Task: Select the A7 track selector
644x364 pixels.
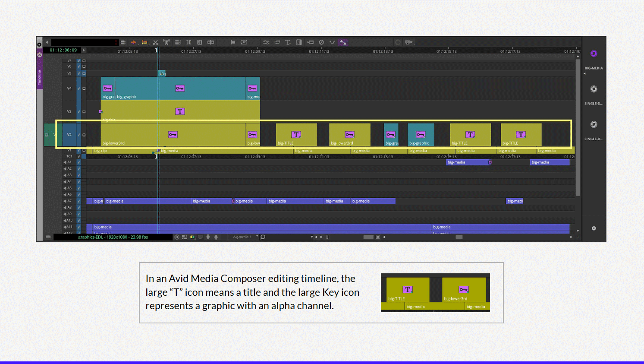Action: point(70,201)
